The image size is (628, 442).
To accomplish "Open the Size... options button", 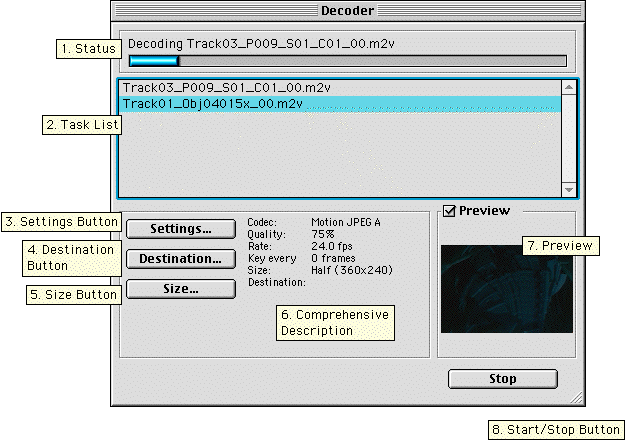I will [x=181, y=289].
